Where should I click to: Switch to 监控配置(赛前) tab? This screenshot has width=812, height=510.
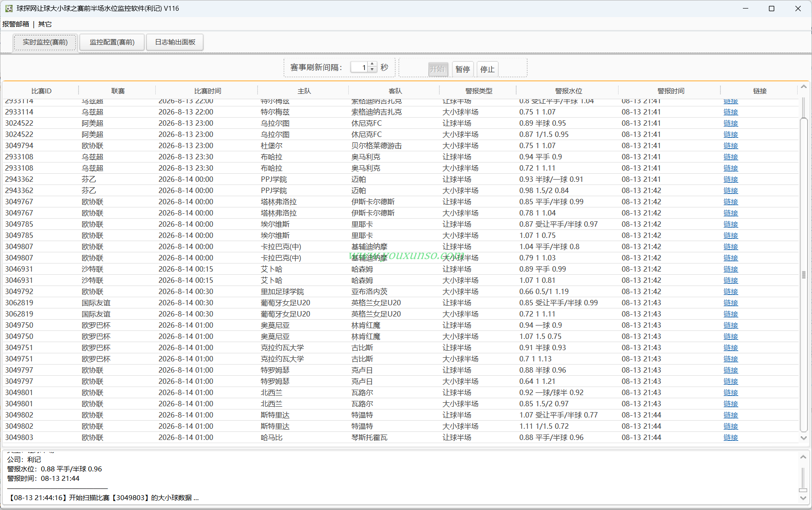pos(112,42)
